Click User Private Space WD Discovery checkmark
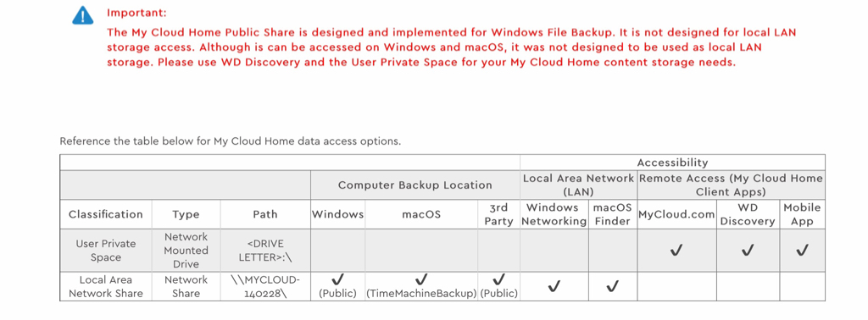 pos(748,251)
